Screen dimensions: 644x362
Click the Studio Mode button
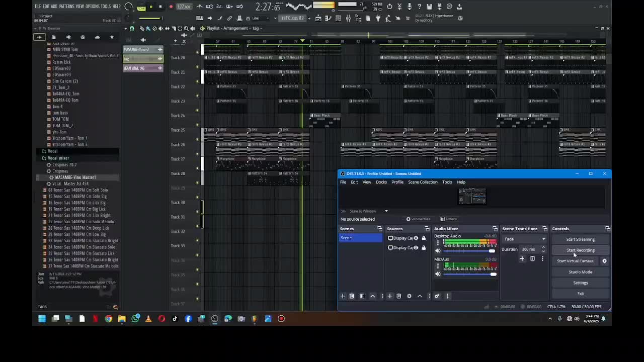click(x=580, y=272)
